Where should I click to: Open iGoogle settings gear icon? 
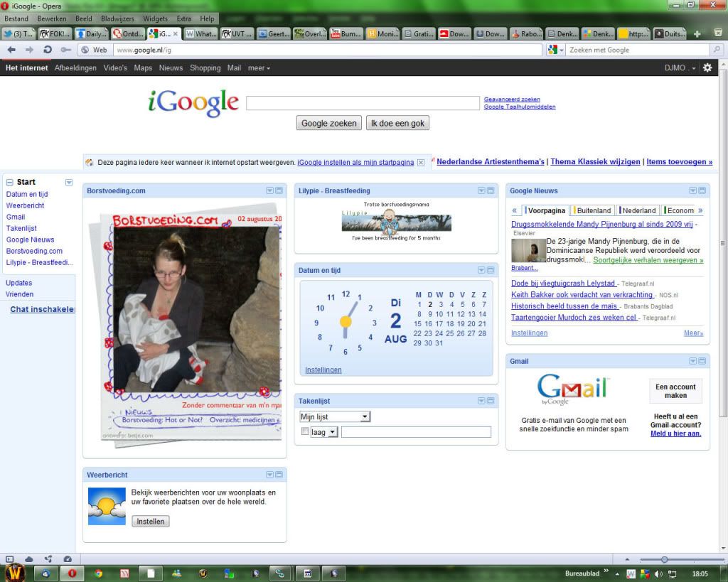point(707,68)
